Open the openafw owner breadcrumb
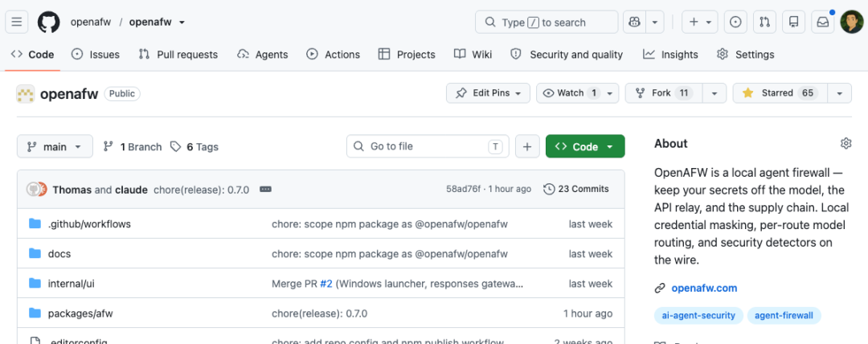This screenshot has width=868, height=344. coord(91,23)
